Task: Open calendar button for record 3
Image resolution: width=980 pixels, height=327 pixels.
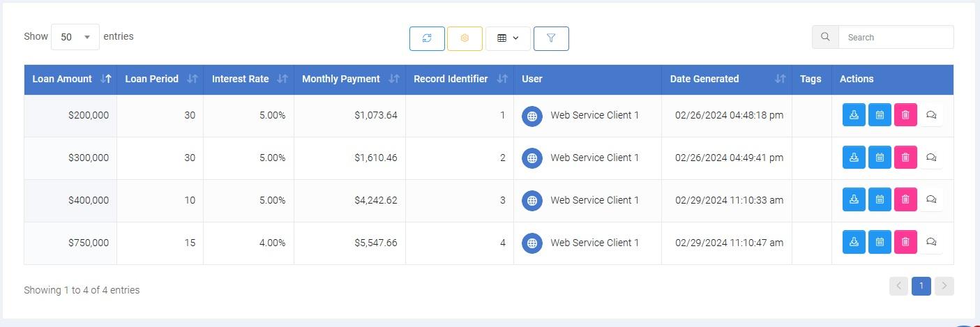Action: point(880,200)
